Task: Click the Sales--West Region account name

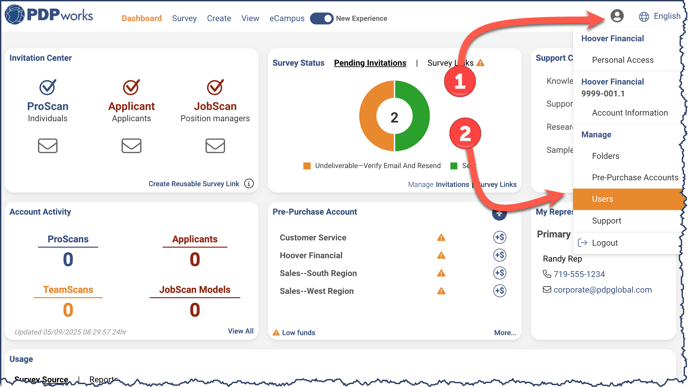Action: 316,291
